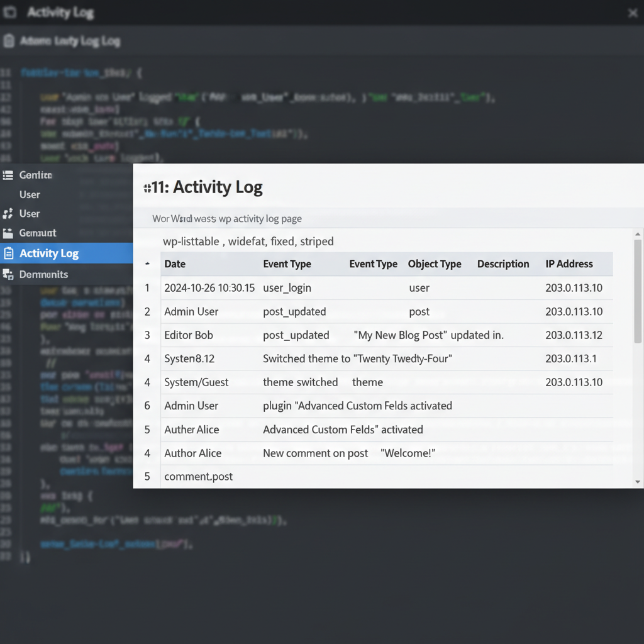Click the app logo icon in the title bar

[10, 13]
